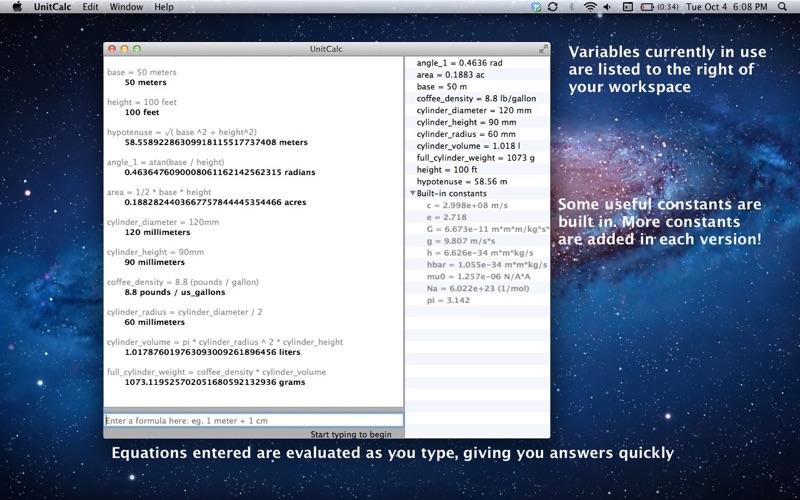
Task: Click the full_cylinder_weight formula line
Action: pyautogui.click(x=216, y=372)
